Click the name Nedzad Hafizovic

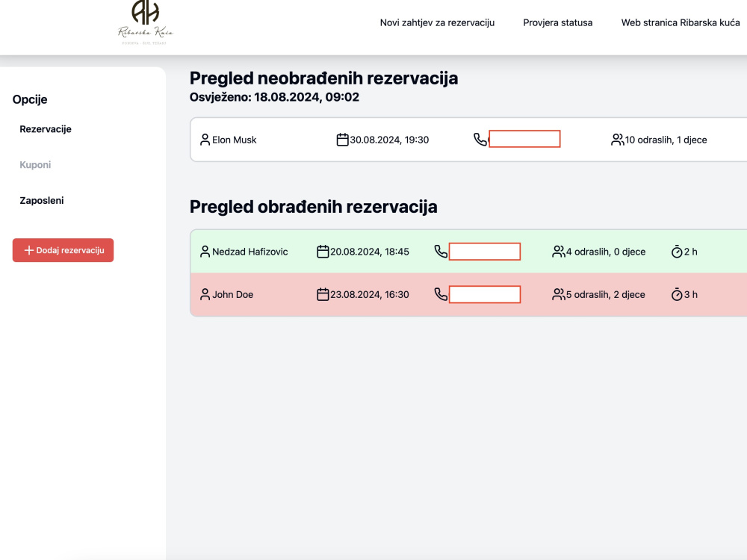tap(249, 252)
